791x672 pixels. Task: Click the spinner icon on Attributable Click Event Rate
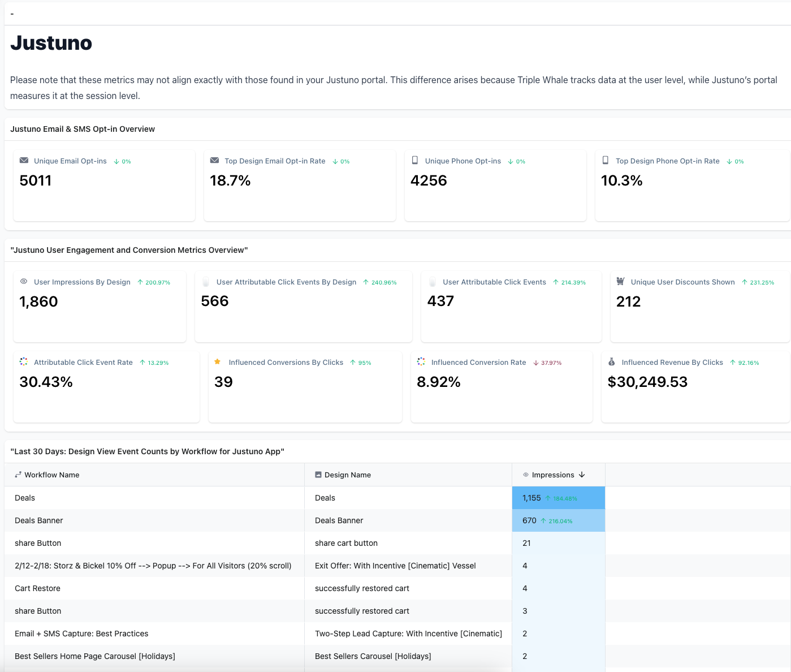(24, 362)
